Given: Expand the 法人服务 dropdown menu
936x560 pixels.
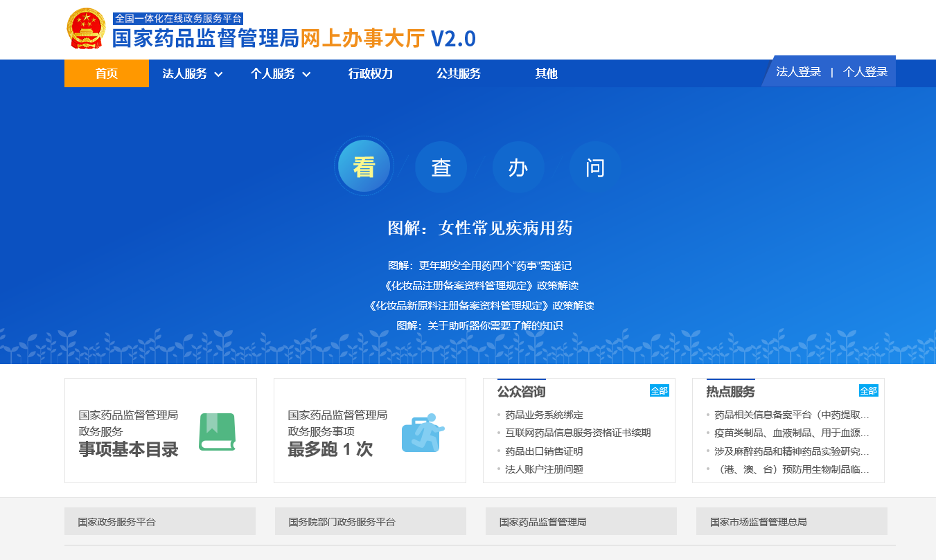Looking at the screenshot, I should click(x=193, y=73).
